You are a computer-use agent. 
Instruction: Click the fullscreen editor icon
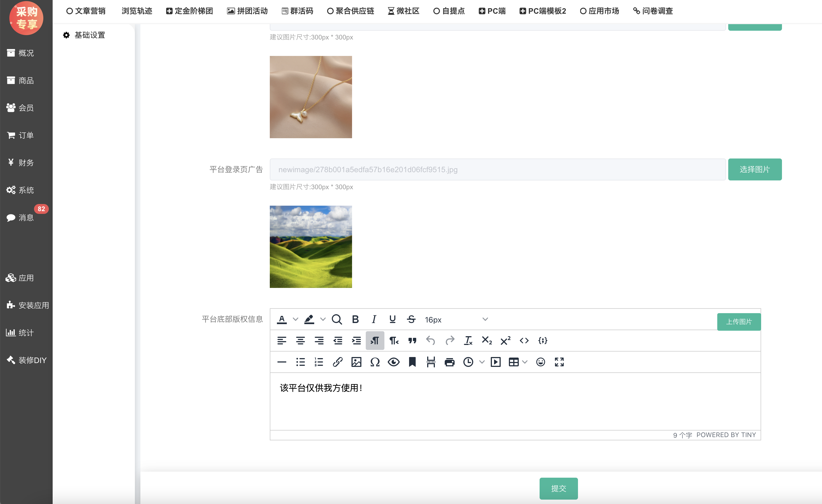(559, 362)
